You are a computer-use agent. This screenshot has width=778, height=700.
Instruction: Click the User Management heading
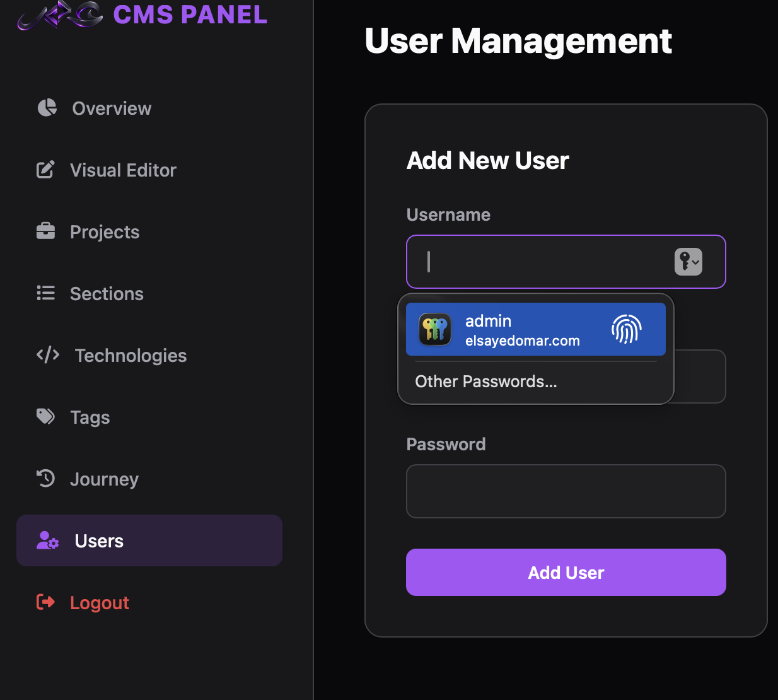pos(518,41)
